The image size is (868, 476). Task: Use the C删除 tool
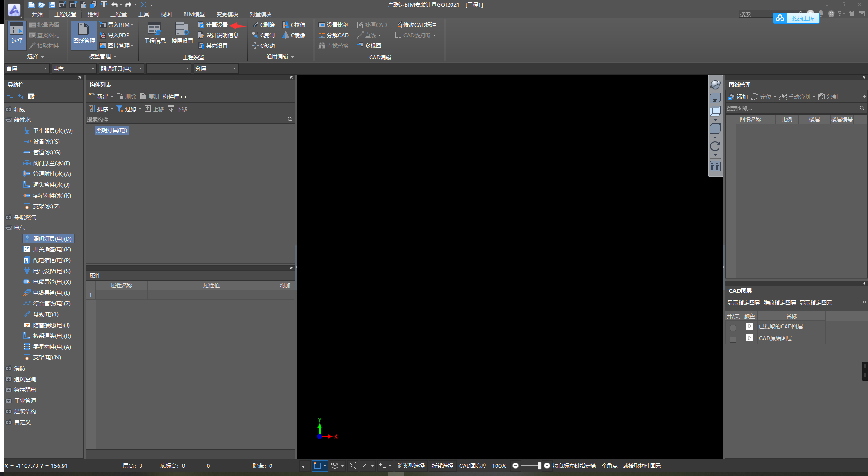click(263, 25)
